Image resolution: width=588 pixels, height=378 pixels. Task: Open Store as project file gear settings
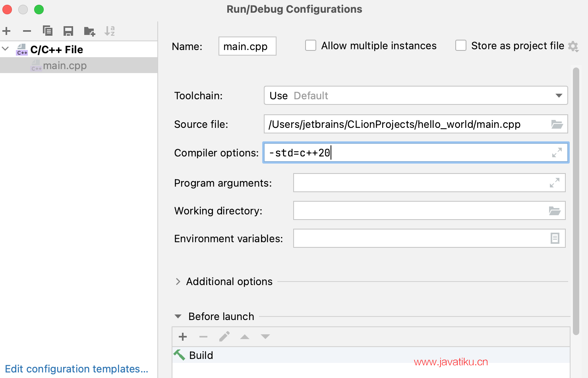click(573, 46)
